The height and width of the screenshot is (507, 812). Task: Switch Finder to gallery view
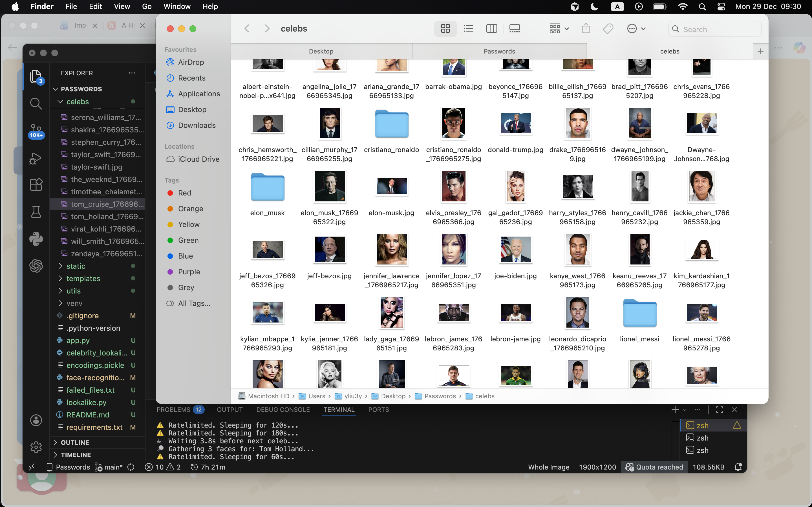coord(514,29)
